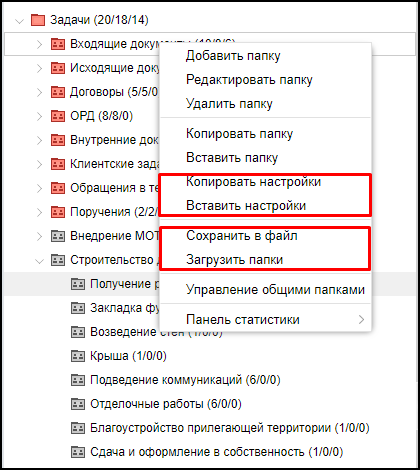Open the Панель статистики submenu arrow
Image resolution: width=420 pixels, height=470 pixels.
tap(361, 320)
